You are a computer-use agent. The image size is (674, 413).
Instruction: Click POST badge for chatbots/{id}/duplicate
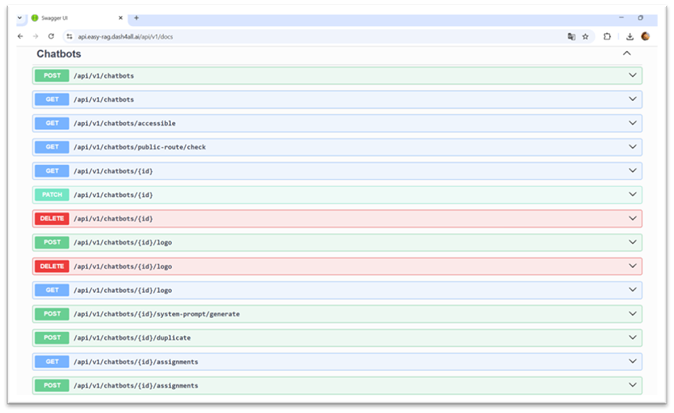52,338
